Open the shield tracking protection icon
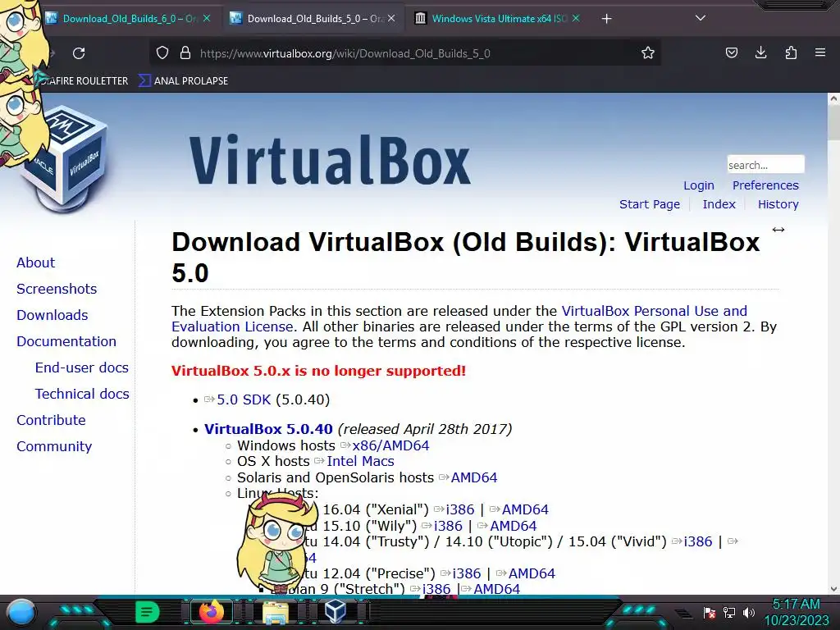The height and width of the screenshot is (630, 840). [162, 53]
